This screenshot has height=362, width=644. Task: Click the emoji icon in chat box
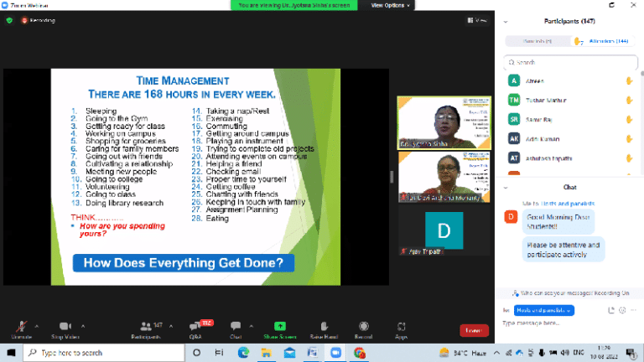point(621,310)
